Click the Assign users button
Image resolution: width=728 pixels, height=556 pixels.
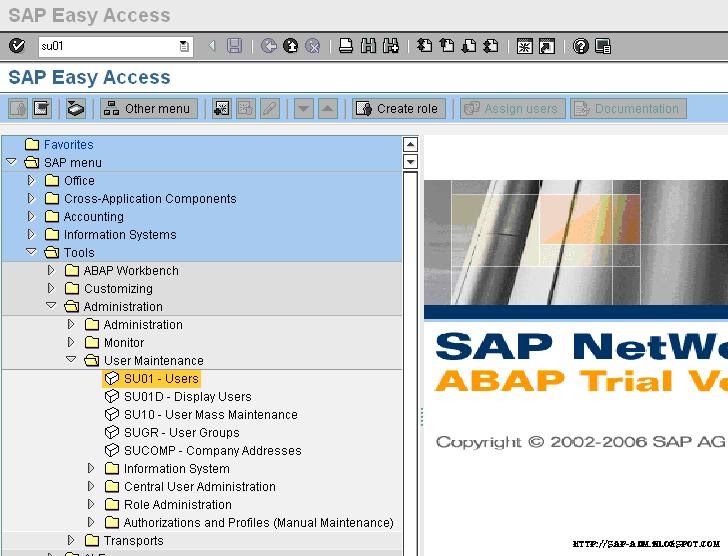pyautogui.click(x=513, y=109)
